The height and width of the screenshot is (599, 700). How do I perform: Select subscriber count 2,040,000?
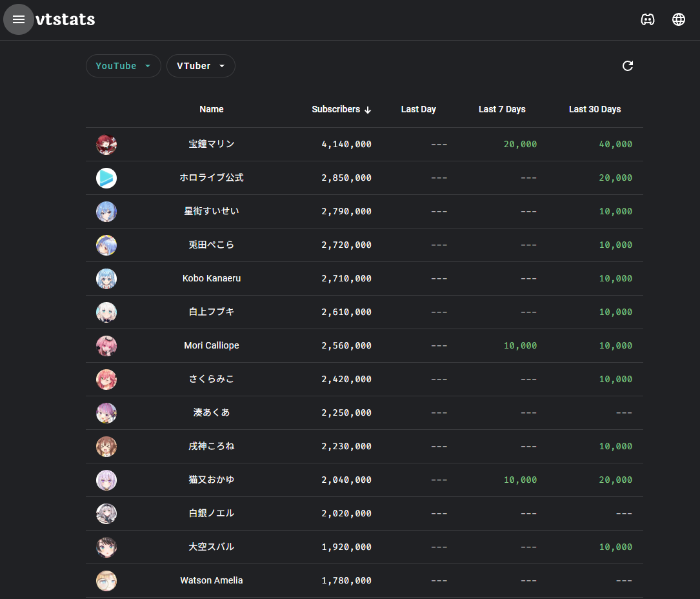coord(346,480)
